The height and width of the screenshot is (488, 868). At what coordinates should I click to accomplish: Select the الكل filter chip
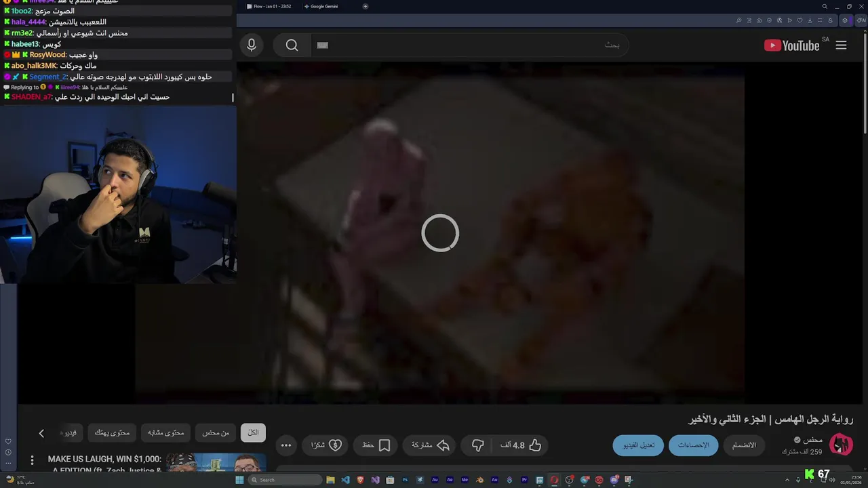(253, 432)
